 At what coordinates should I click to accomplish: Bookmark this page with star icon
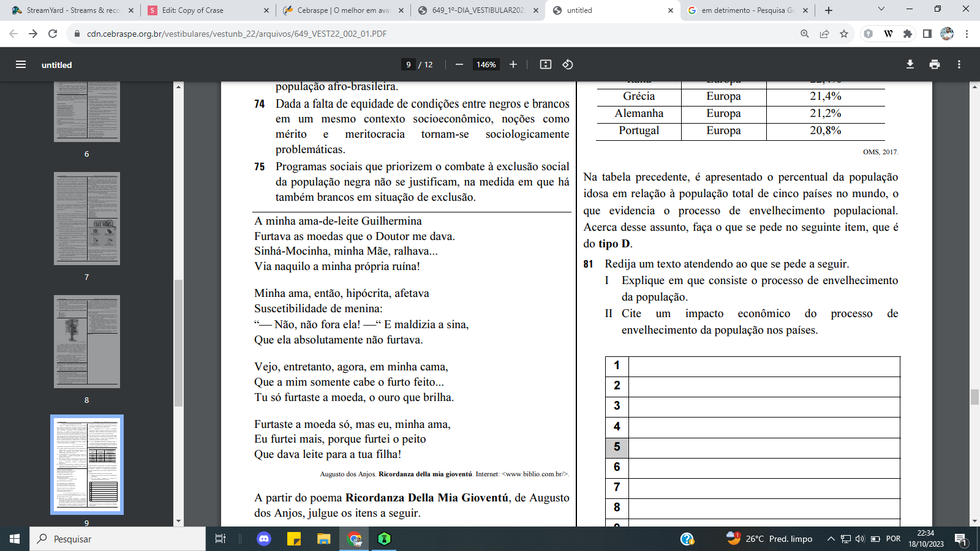pyautogui.click(x=844, y=34)
